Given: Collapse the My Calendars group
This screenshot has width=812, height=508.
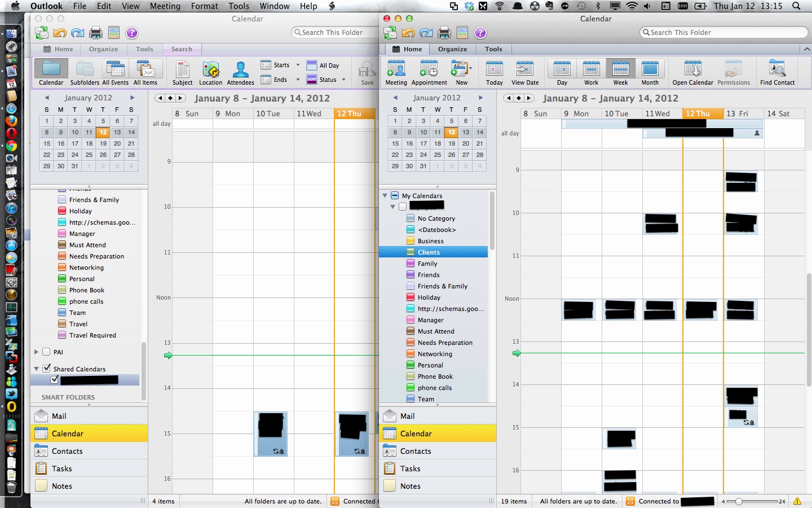Looking at the screenshot, I should pos(385,196).
